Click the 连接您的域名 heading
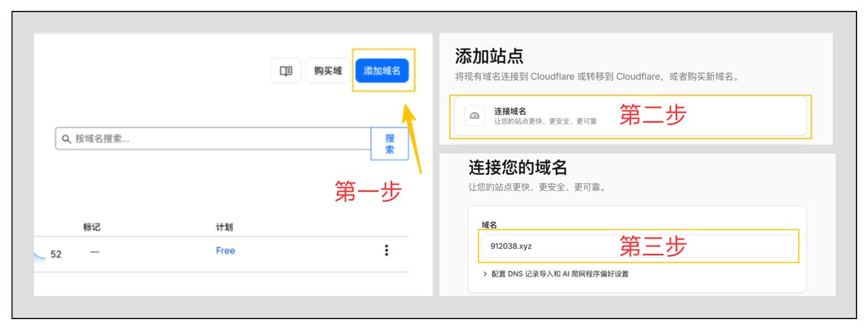The width and height of the screenshot is (868, 330). coord(517,167)
